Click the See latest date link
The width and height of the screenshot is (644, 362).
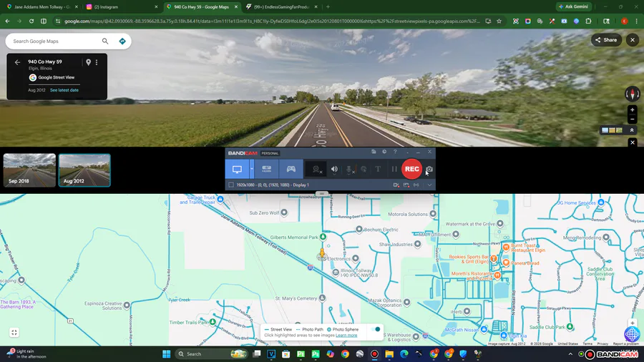pyautogui.click(x=64, y=90)
